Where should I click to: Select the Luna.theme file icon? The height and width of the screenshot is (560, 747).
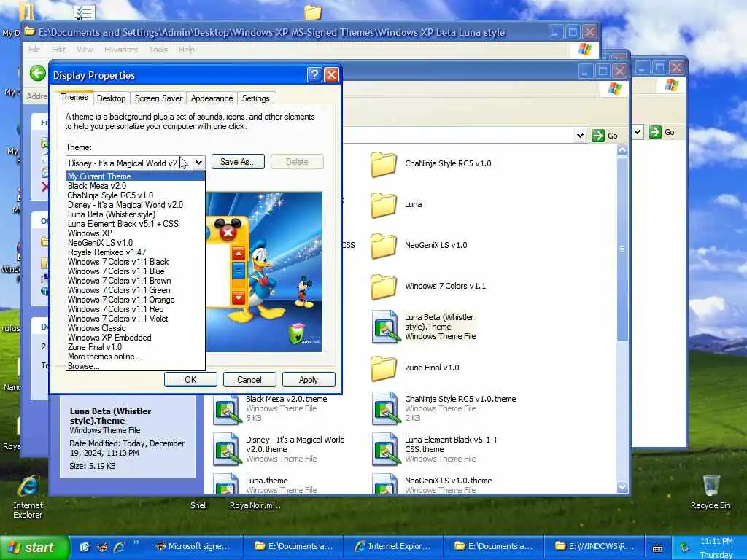tap(226, 483)
